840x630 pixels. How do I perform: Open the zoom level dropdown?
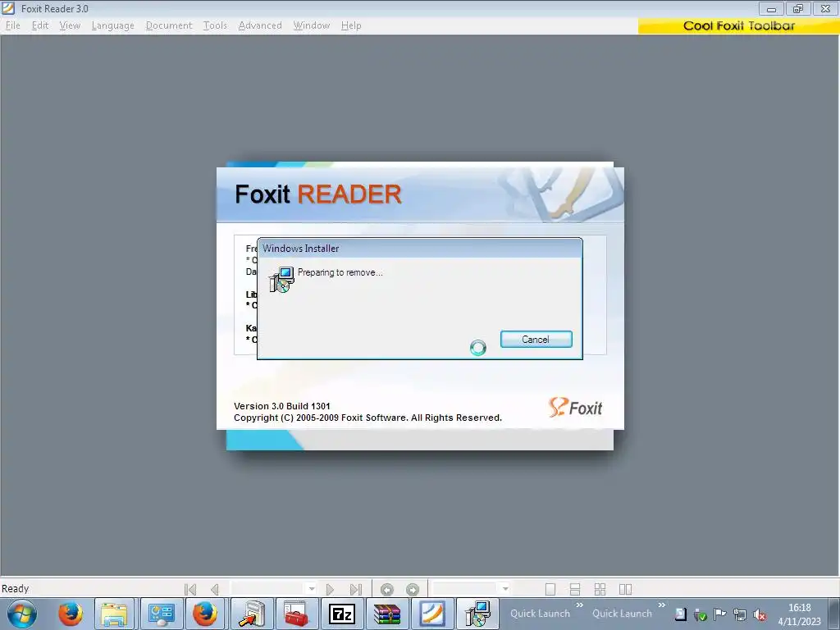pos(504,589)
